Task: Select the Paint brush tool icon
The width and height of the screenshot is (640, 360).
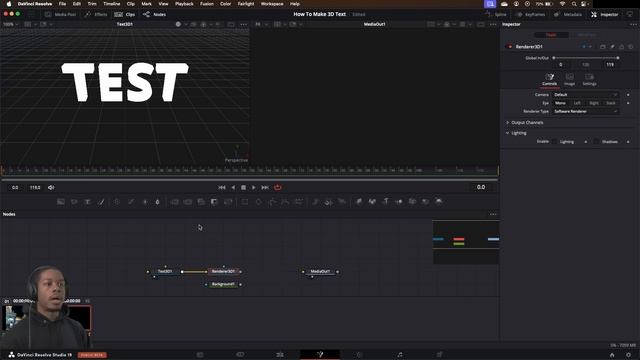Action: [x=101, y=202]
